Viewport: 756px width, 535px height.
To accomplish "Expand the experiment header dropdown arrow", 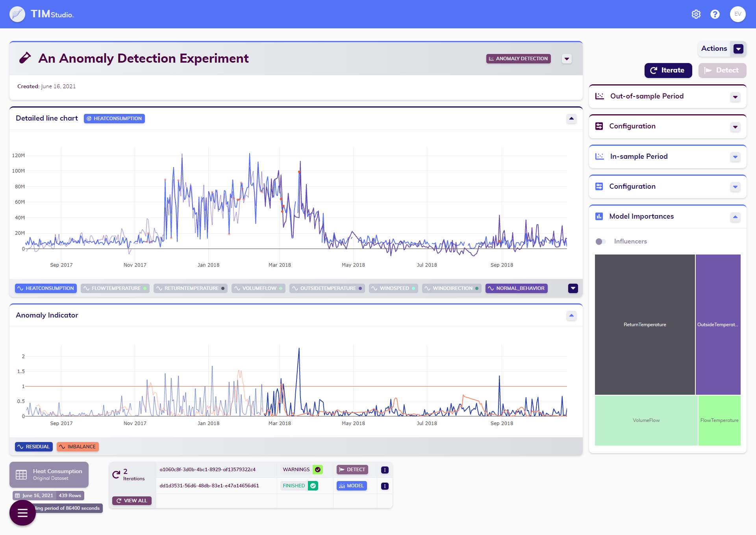I will point(567,59).
